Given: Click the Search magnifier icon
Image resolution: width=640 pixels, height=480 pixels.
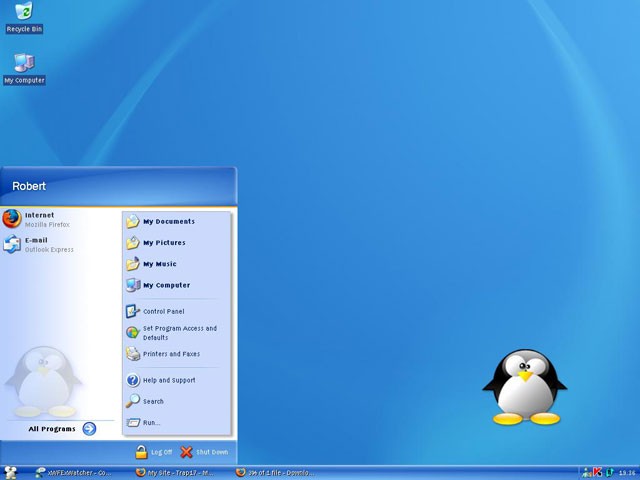Looking at the screenshot, I should [x=133, y=401].
